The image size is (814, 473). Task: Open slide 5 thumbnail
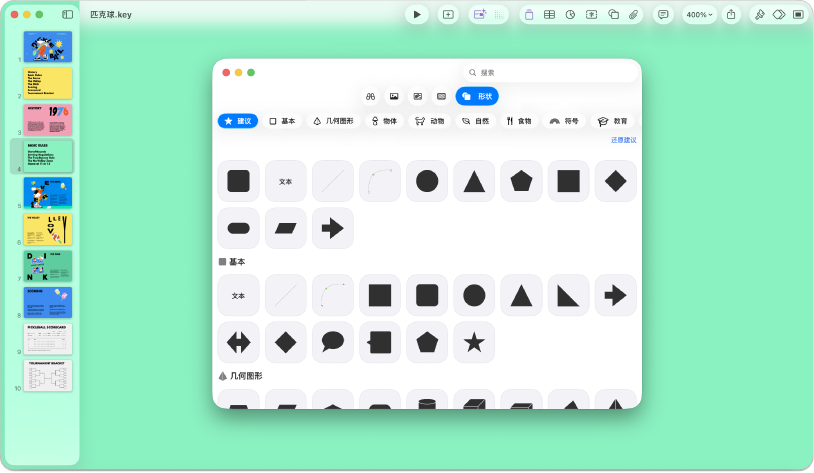[48, 193]
